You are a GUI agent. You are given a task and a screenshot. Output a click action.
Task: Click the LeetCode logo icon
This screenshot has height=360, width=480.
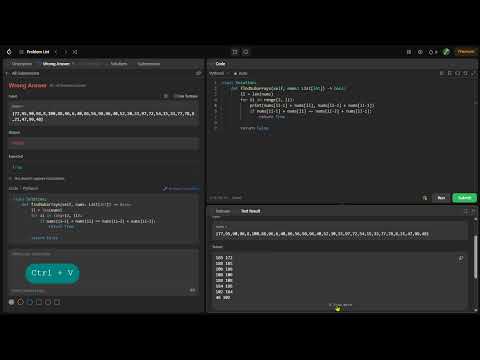click(9, 52)
